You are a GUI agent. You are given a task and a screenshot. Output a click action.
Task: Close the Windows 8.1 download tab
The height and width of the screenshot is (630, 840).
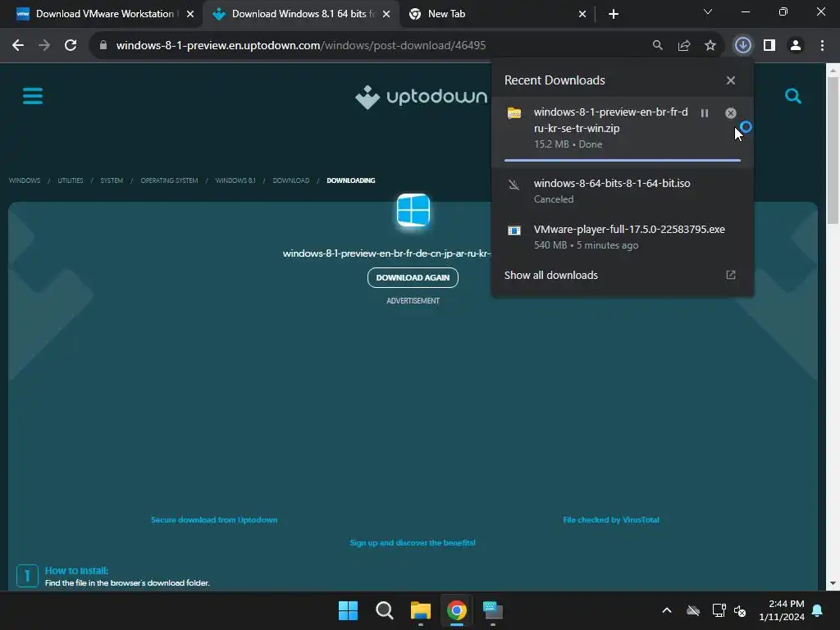(x=386, y=14)
